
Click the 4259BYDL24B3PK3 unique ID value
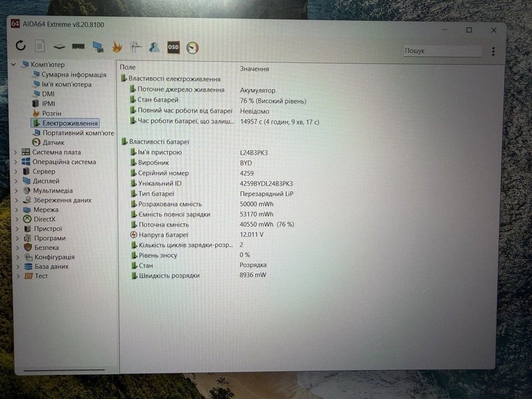point(266,184)
